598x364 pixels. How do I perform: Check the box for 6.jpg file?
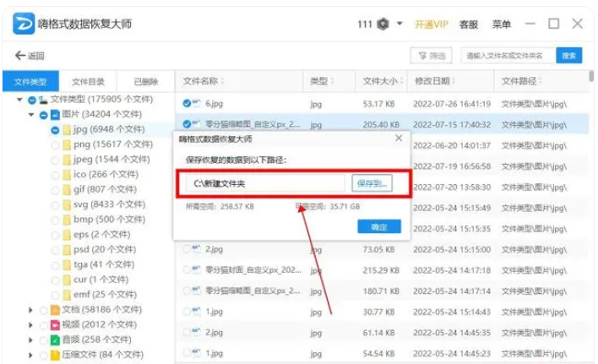click(188, 104)
